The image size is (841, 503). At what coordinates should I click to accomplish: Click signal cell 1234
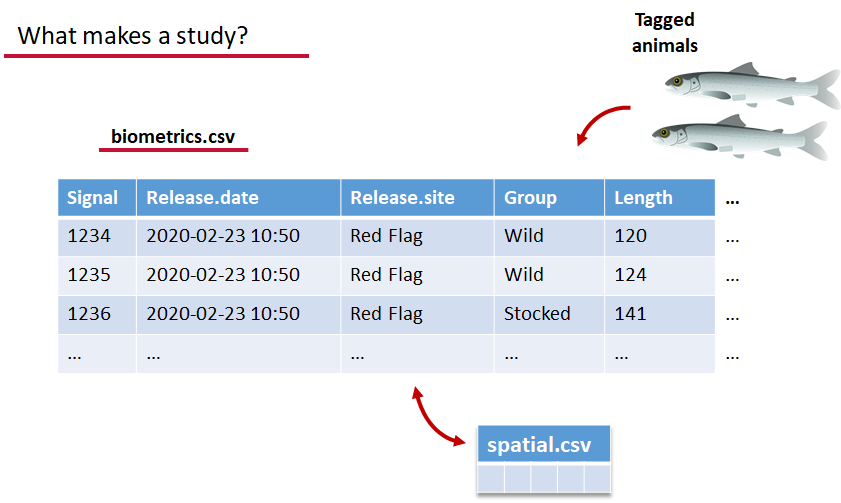[97, 236]
